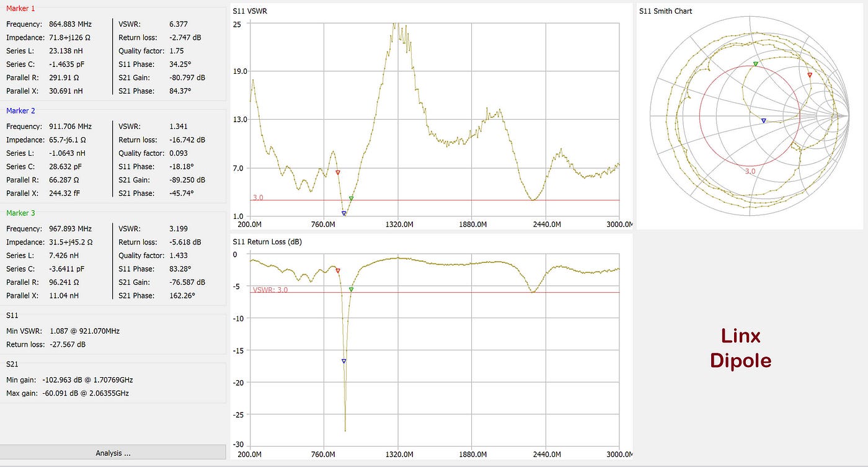Click the Marker 2 heading

coord(20,110)
